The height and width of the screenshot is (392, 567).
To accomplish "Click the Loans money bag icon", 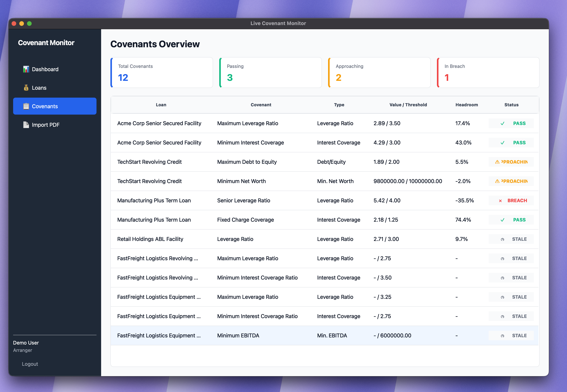I will click(26, 88).
